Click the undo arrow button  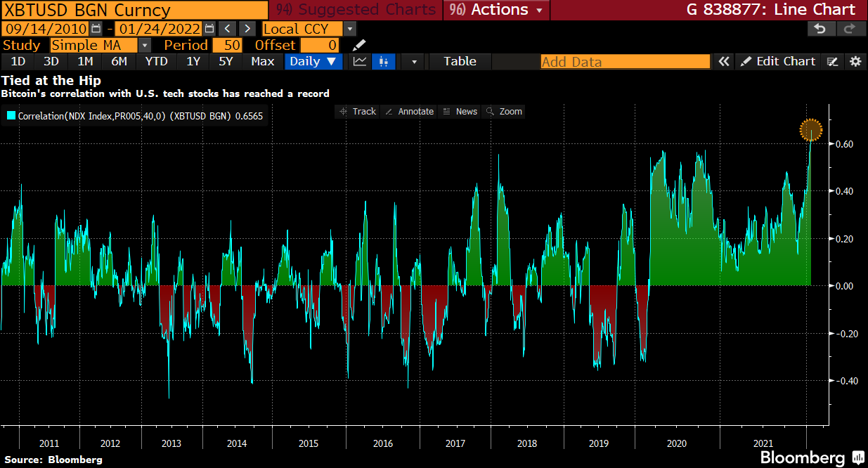coord(819,29)
